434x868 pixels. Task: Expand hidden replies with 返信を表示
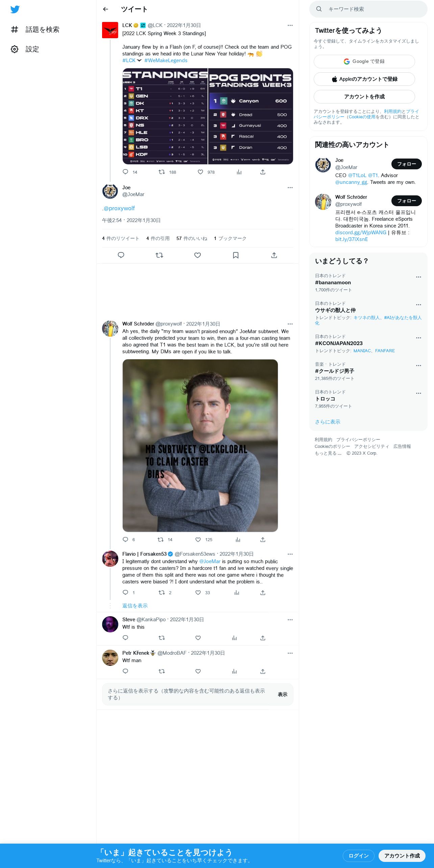click(135, 606)
